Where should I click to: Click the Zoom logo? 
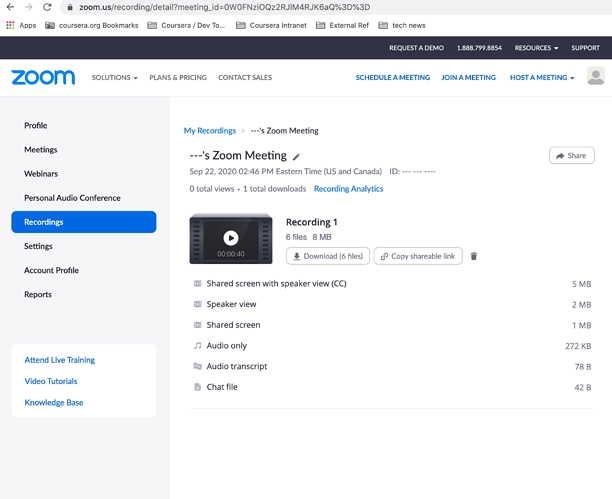click(43, 77)
